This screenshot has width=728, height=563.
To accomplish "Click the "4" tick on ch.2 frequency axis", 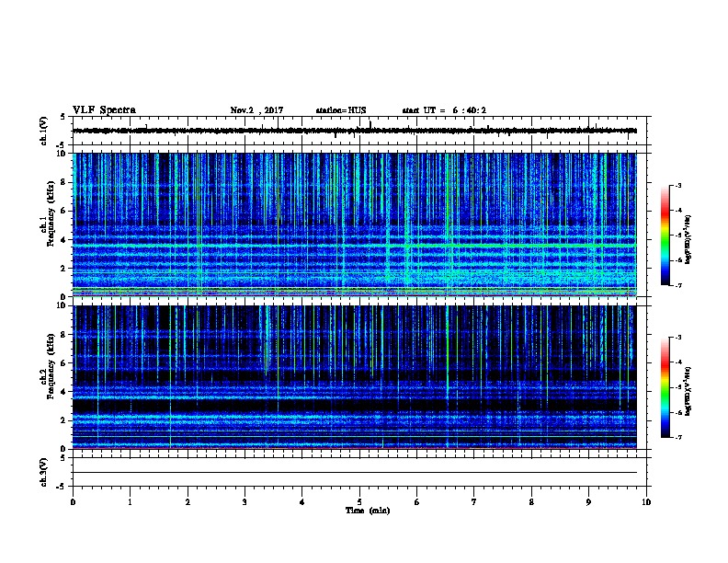I will [65, 392].
